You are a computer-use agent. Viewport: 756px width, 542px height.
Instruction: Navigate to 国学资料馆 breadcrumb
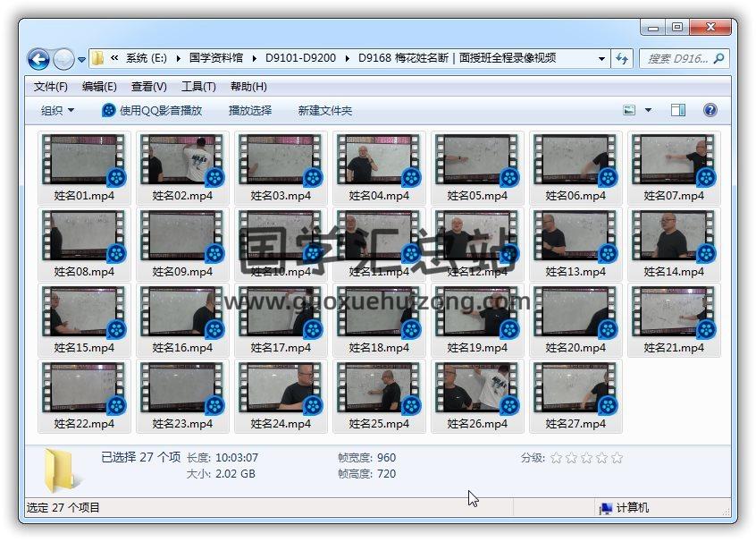(x=216, y=58)
